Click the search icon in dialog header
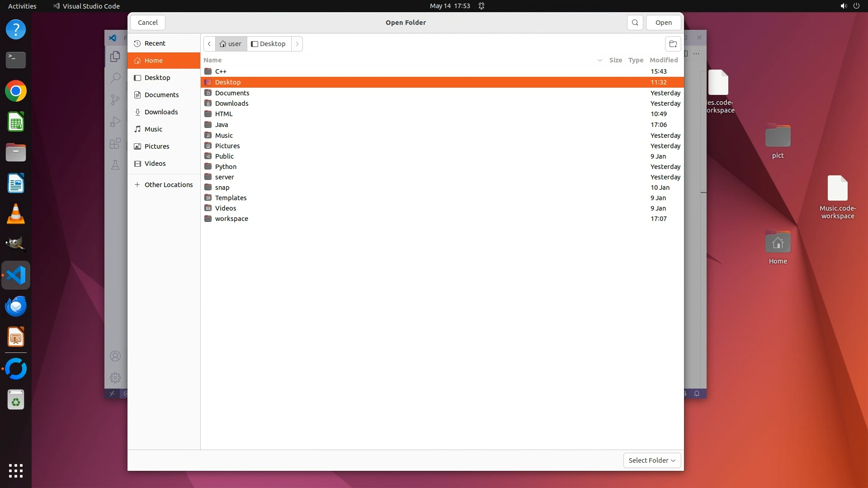Image resolution: width=868 pixels, height=488 pixels. [x=635, y=23]
